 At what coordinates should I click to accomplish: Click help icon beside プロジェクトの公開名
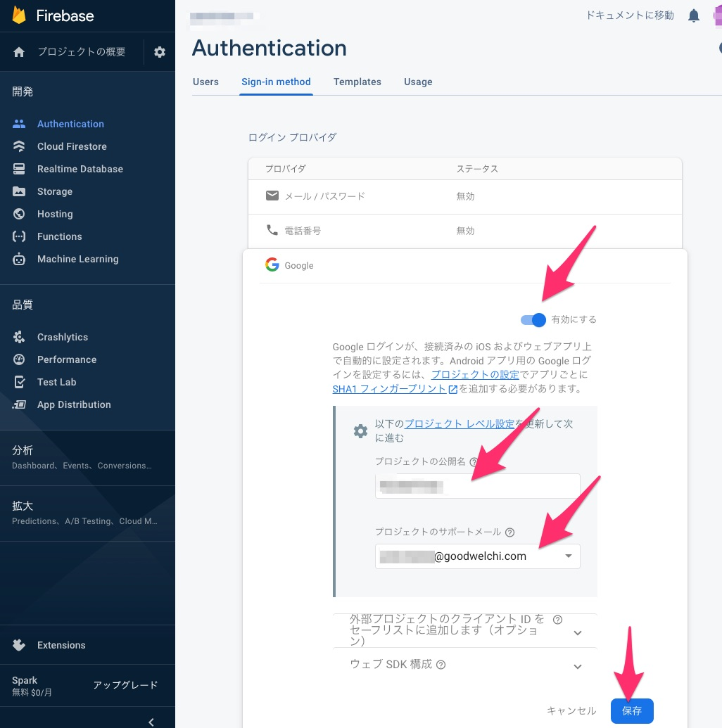[x=474, y=461]
